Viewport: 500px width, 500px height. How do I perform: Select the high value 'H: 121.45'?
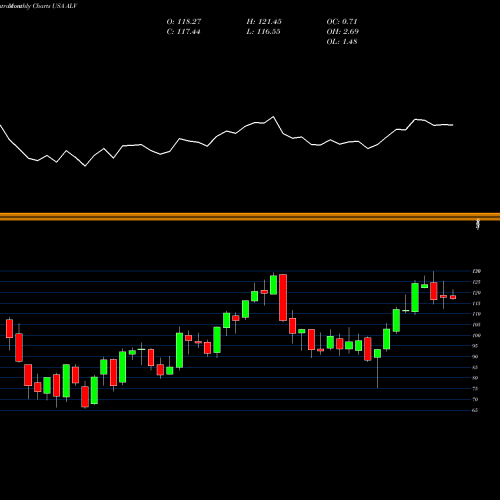[x=264, y=22]
